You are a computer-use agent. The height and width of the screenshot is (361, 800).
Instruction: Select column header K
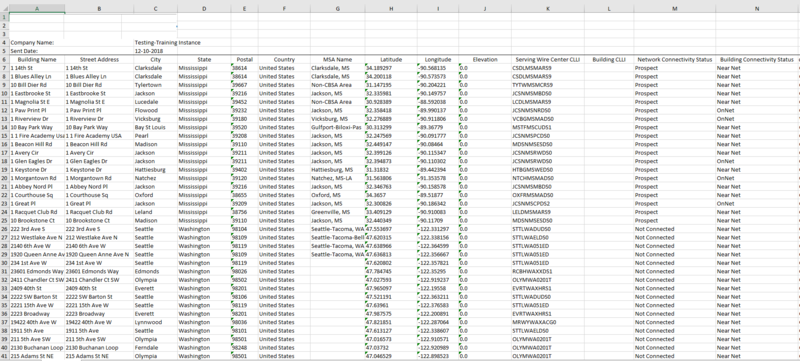point(547,8)
